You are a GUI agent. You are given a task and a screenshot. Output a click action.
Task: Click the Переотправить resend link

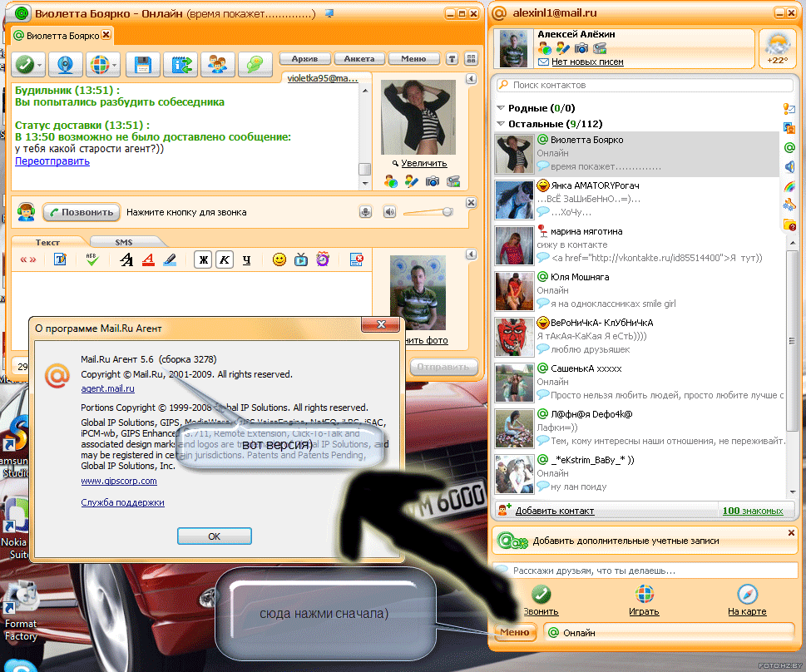click(52, 161)
